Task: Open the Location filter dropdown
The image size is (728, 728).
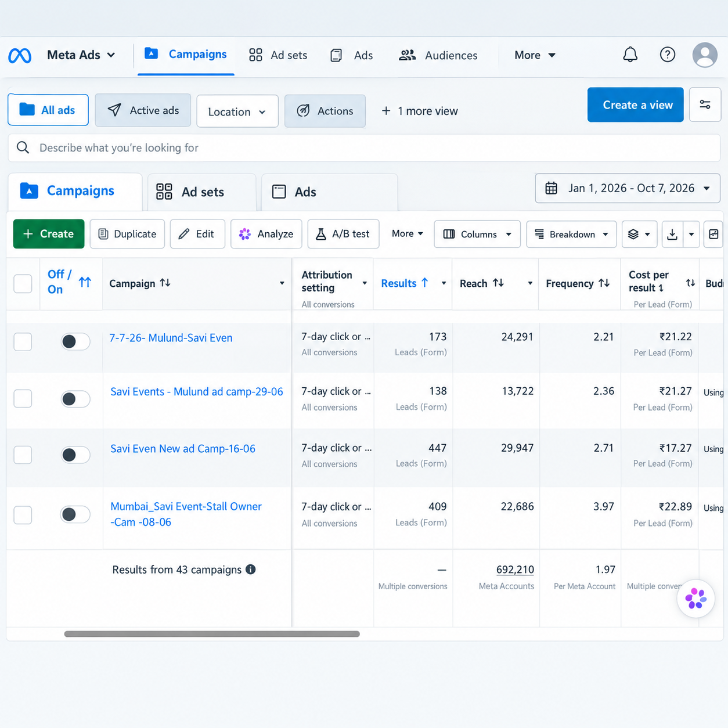Action: 237,111
